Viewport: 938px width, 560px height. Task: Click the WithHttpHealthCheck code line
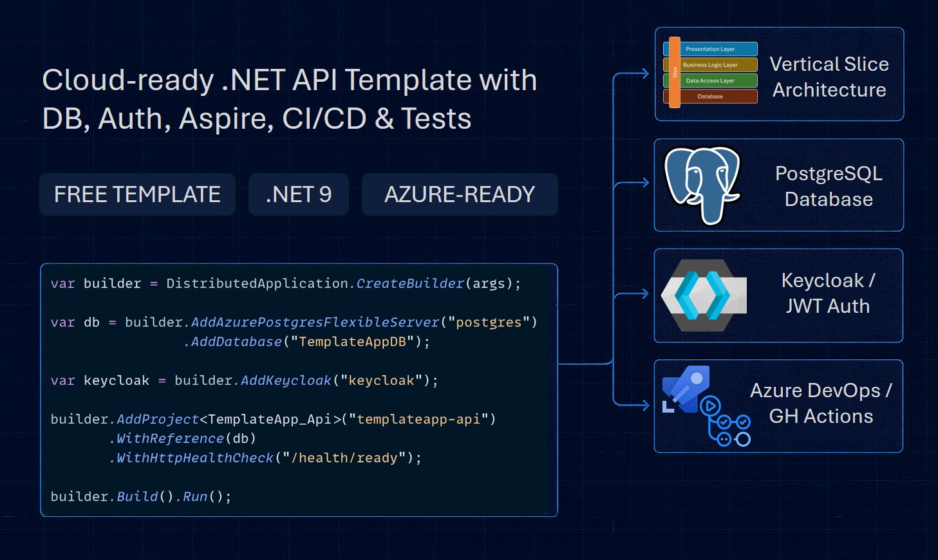(x=265, y=458)
